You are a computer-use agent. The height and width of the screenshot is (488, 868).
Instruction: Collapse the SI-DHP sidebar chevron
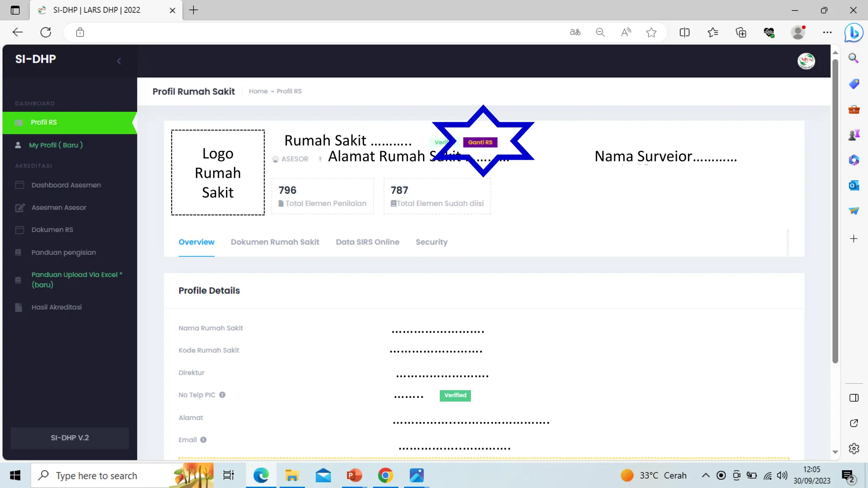[119, 61]
